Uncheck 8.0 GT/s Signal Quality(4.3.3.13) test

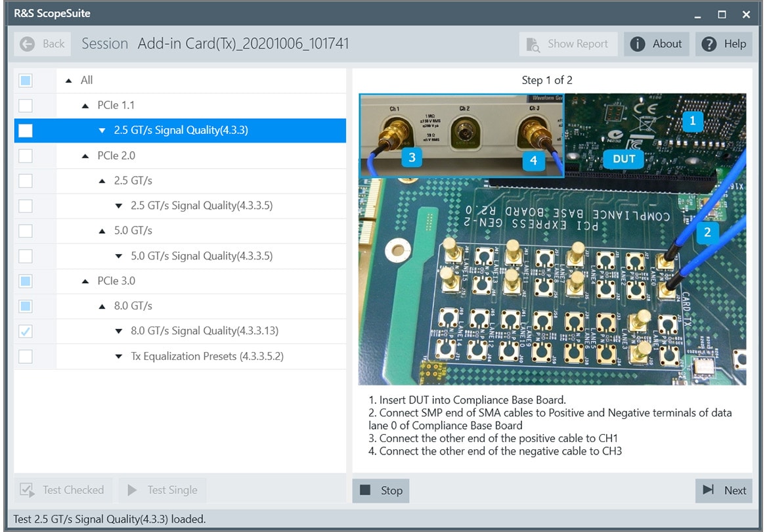coord(24,331)
